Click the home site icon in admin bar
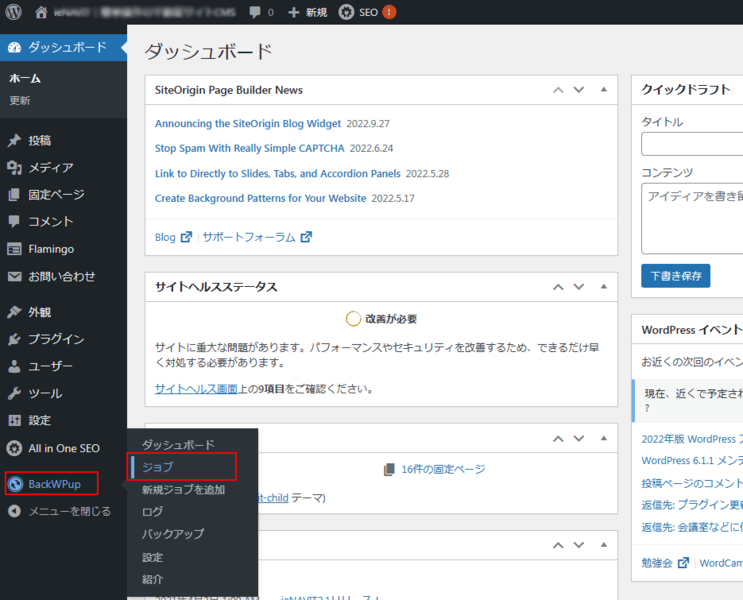This screenshot has width=743, height=600. (x=41, y=12)
